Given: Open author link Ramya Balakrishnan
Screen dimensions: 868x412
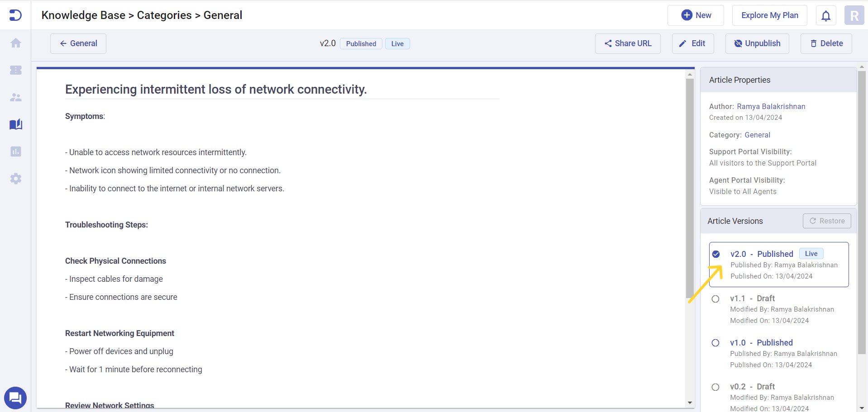Looking at the screenshot, I should tap(771, 106).
